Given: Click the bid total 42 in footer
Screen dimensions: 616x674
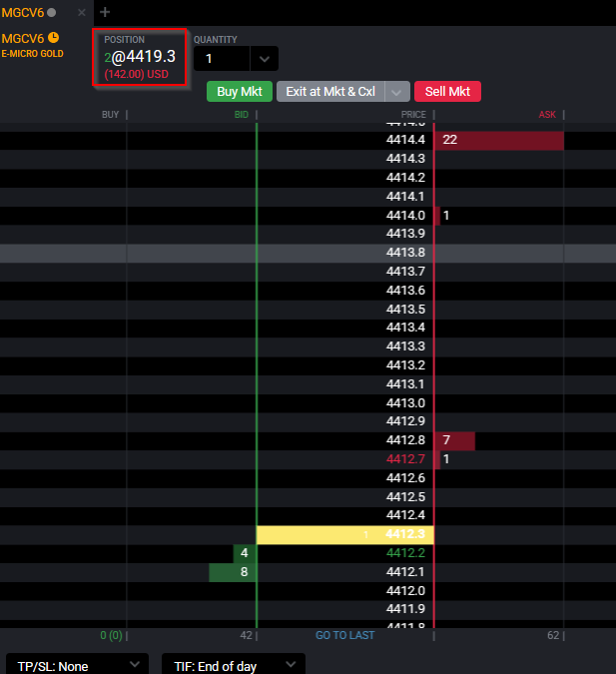Looking at the screenshot, I should pyautogui.click(x=246, y=635).
